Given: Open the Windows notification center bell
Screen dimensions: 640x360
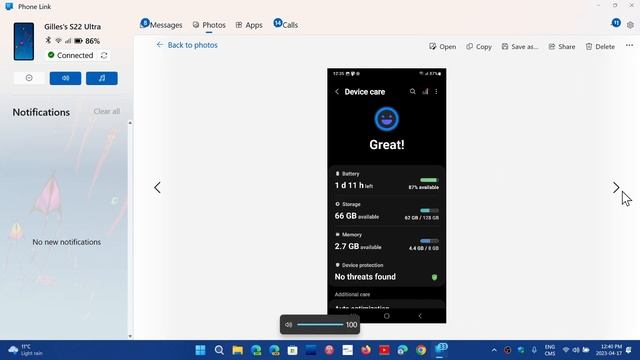Looking at the screenshot, I should click(629, 350).
